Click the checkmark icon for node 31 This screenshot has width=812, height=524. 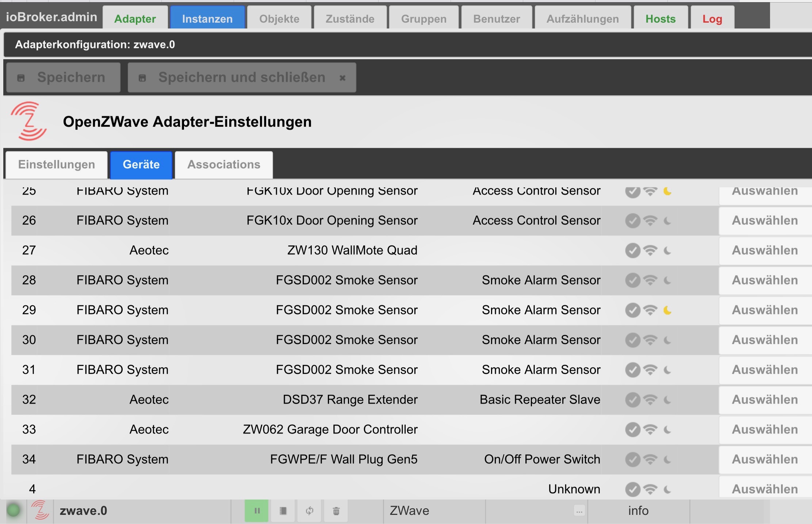click(x=633, y=370)
